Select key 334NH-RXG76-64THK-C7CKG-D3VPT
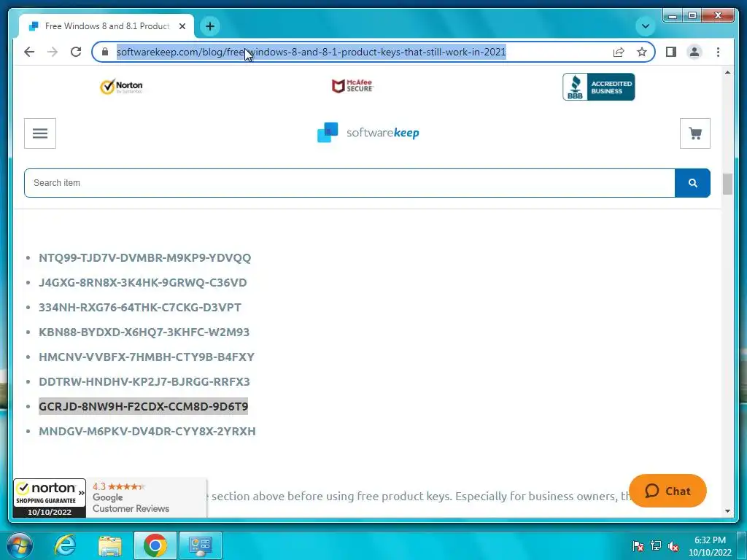Screen dimensions: 747x560 pyautogui.click(x=140, y=307)
